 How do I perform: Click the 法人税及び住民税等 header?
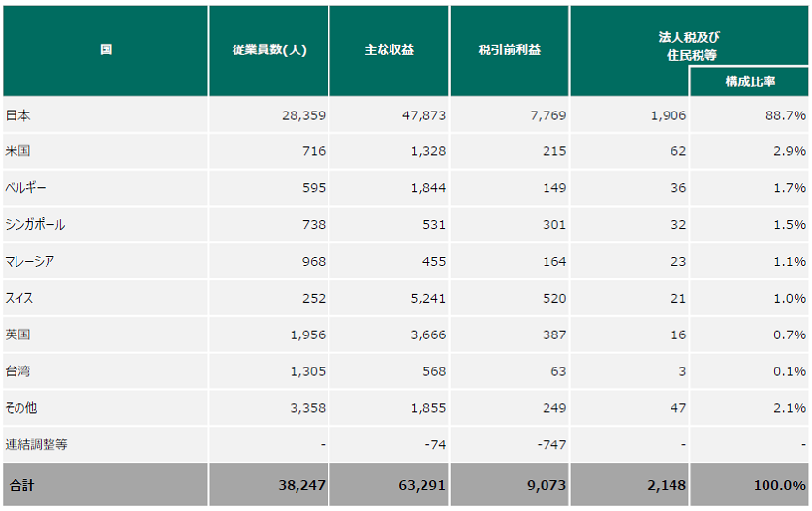point(689,46)
